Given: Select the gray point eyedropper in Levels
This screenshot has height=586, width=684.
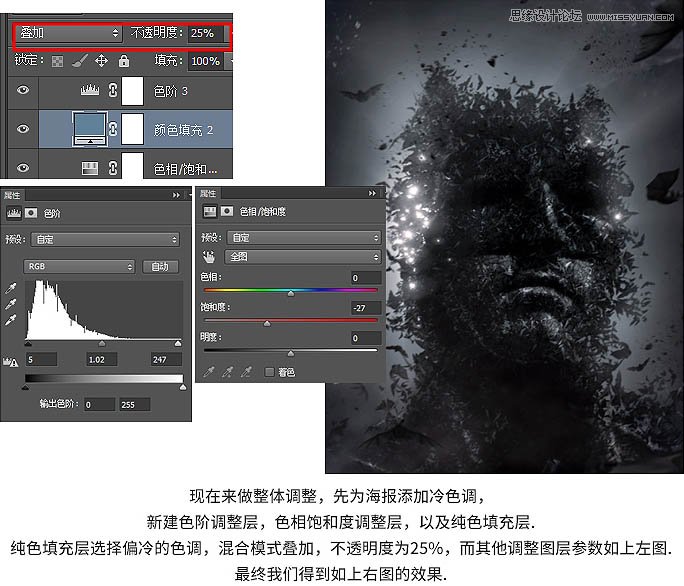Looking at the screenshot, I should pos(10,304).
